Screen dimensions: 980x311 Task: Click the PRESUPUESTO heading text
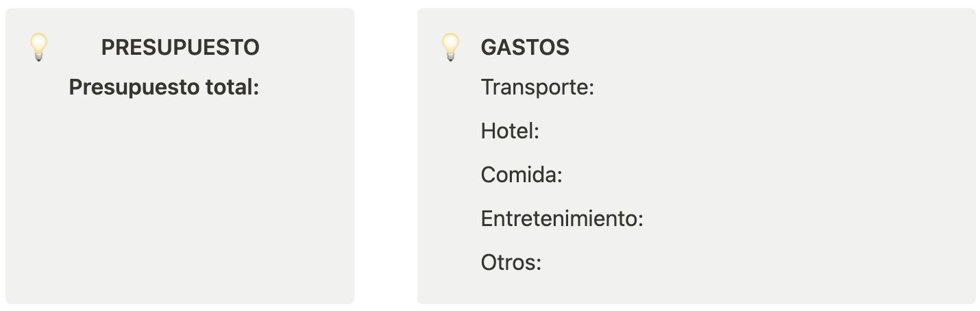pos(180,47)
